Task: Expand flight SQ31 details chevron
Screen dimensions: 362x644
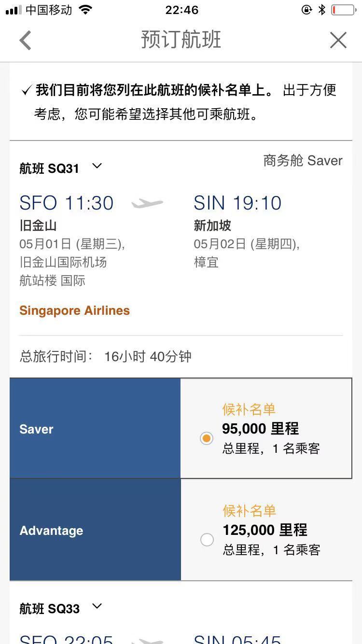Action: 97,166
